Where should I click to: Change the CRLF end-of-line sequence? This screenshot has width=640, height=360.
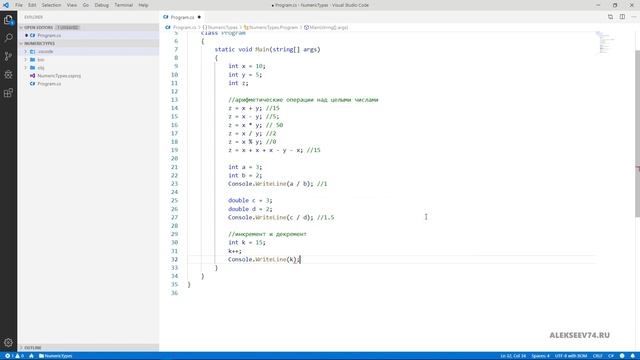(x=598, y=356)
